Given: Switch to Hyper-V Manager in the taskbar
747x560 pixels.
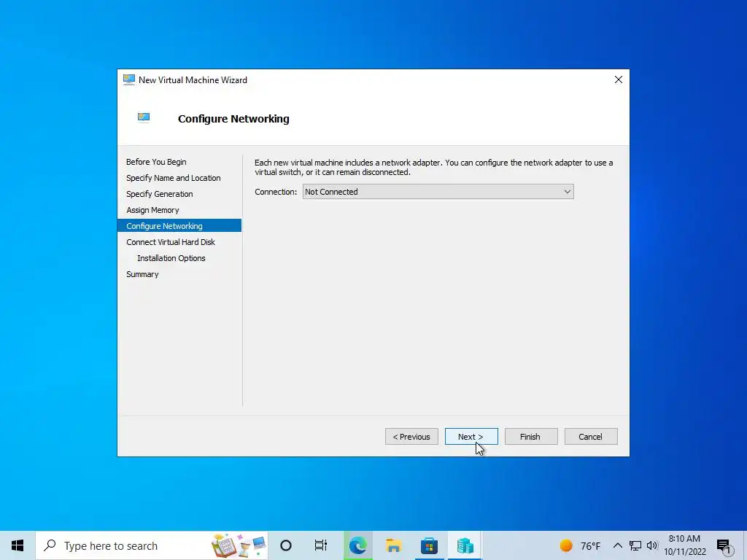Looking at the screenshot, I should (x=465, y=545).
